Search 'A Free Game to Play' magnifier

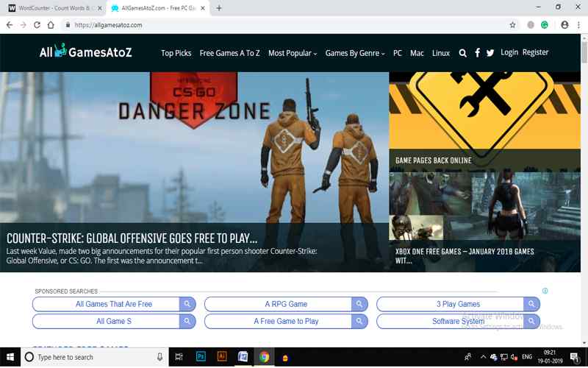(x=359, y=322)
